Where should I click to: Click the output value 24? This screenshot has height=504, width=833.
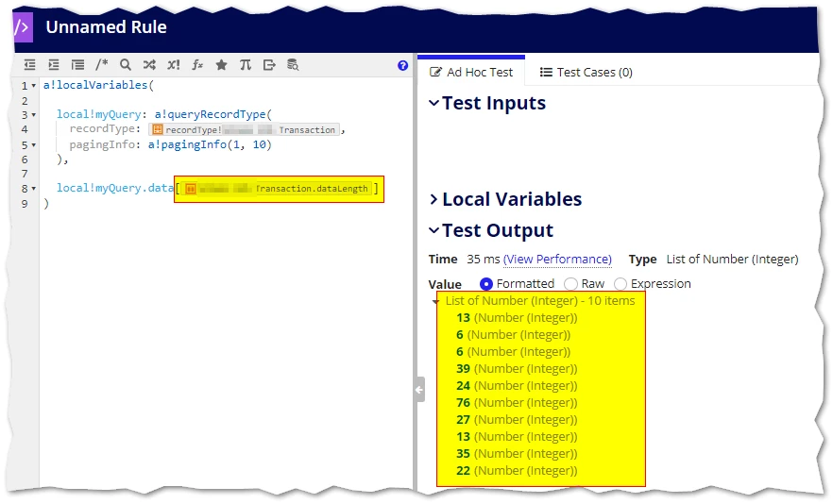463,386
